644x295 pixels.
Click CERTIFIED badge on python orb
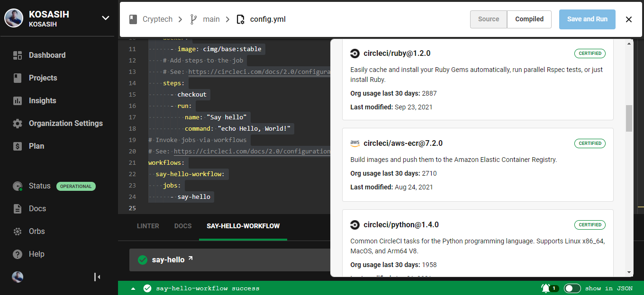tap(590, 225)
